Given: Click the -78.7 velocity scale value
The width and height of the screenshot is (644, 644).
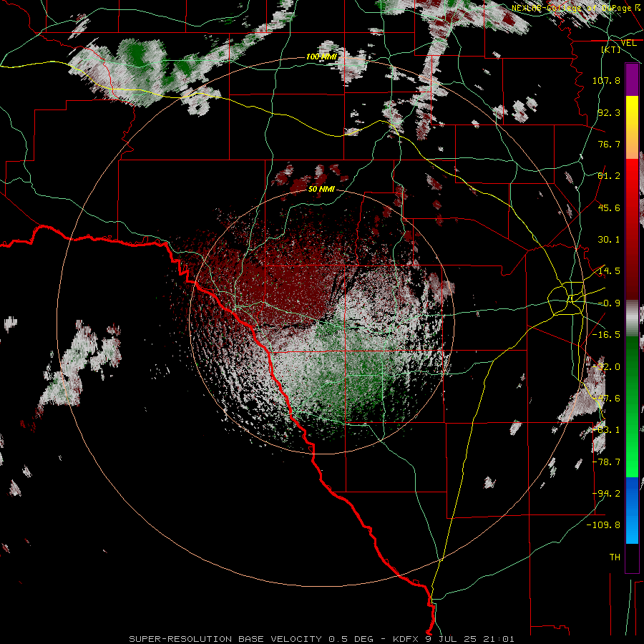Looking at the screenshot, I should (x=606, y=462).
